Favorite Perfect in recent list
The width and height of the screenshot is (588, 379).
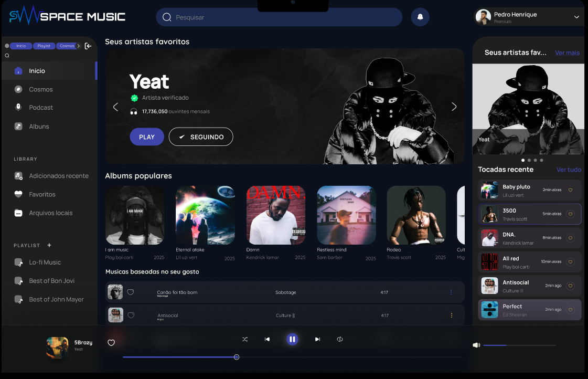tap(570, 310)
